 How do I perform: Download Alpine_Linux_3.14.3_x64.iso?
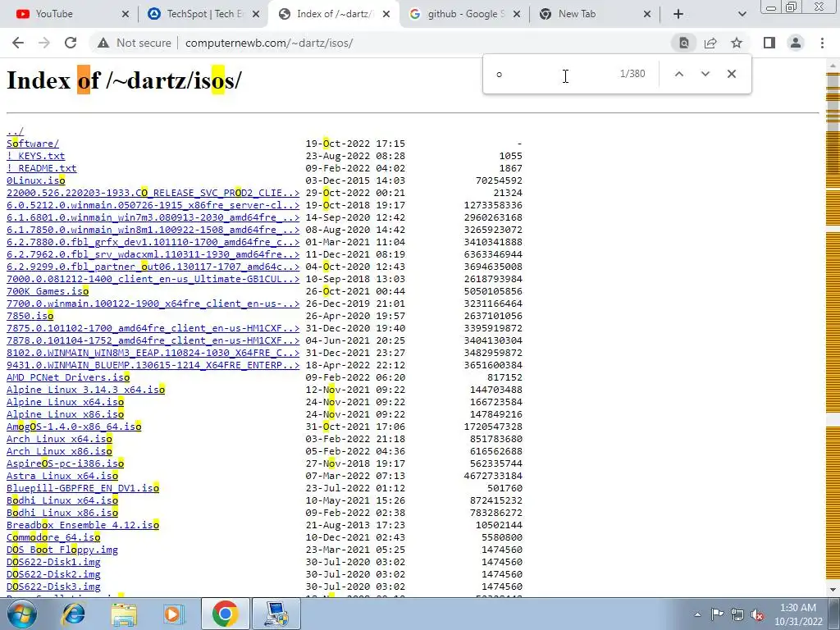pos(85,390)
